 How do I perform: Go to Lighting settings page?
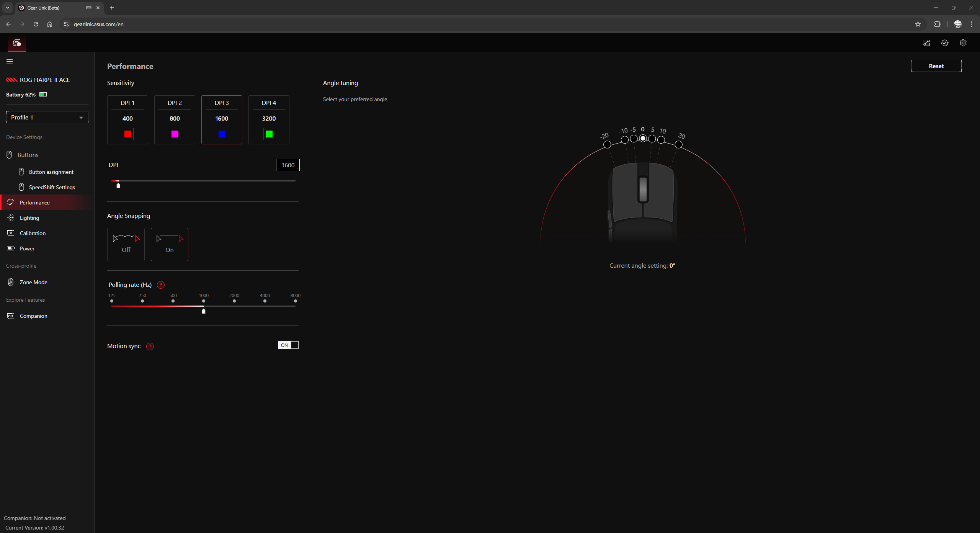29,218
